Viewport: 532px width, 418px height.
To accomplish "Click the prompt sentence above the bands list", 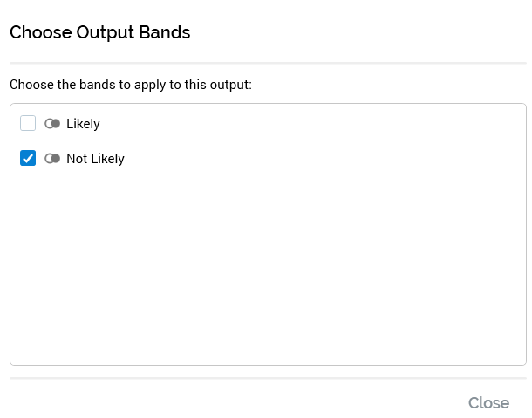I will click(131, 86).
